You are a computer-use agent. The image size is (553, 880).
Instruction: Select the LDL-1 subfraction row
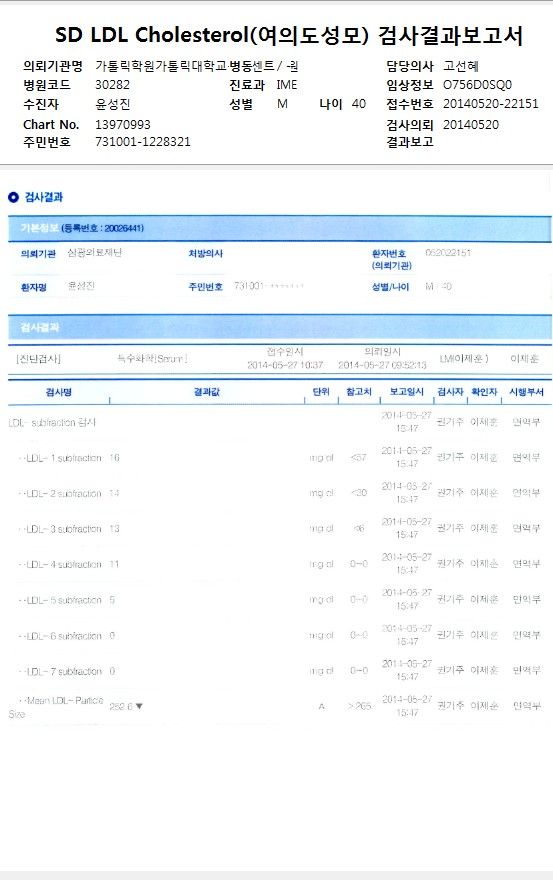(280, 457)
